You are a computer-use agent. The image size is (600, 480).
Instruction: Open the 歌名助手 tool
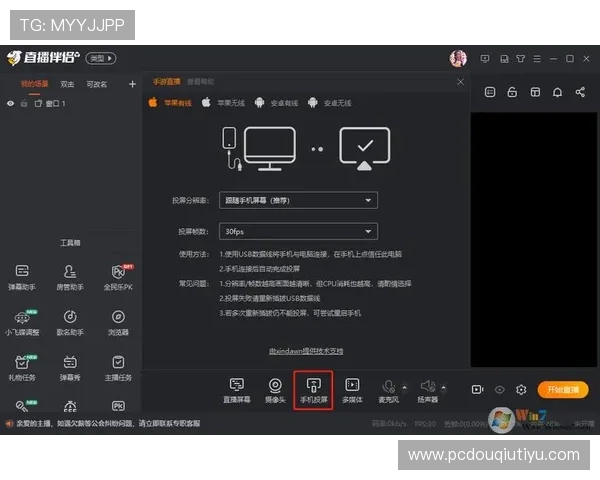point(70,323)
